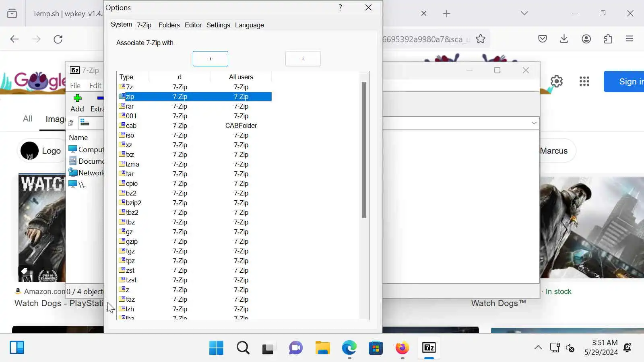Image resolution: width=644 pixels, height=362 pixels.
Task: Select the cab file type row
Action: point(195,125)
